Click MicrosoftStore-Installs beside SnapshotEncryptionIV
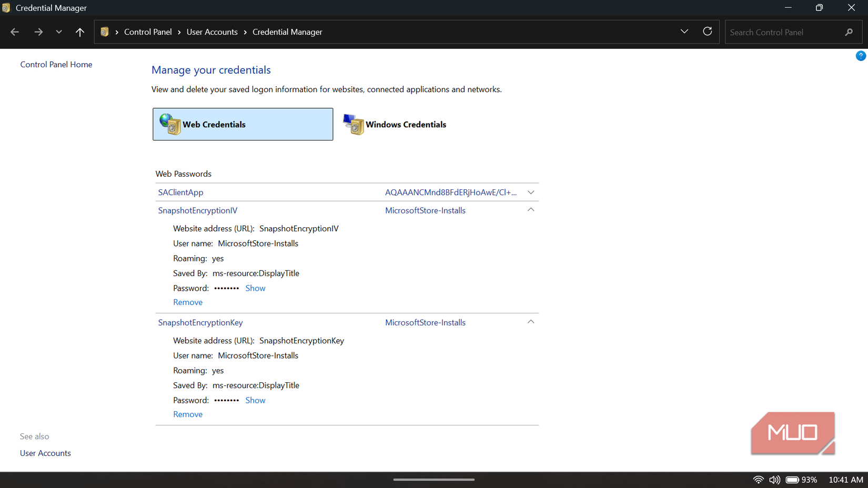Image resolution: width=868 pixels, height=488 pixels. (x=425, y=210)
